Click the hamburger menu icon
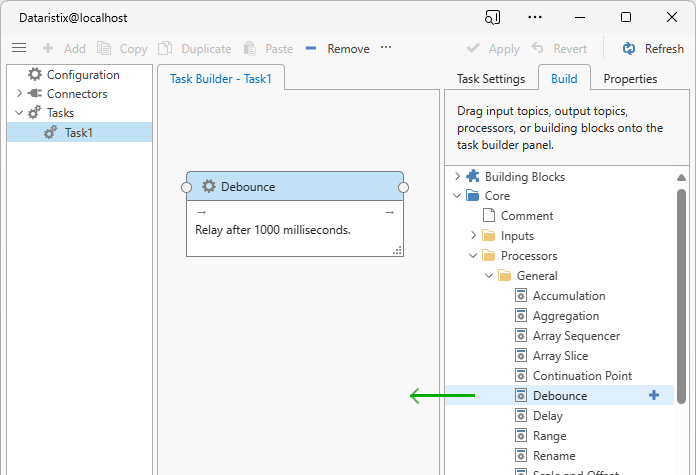 (18, 48)
